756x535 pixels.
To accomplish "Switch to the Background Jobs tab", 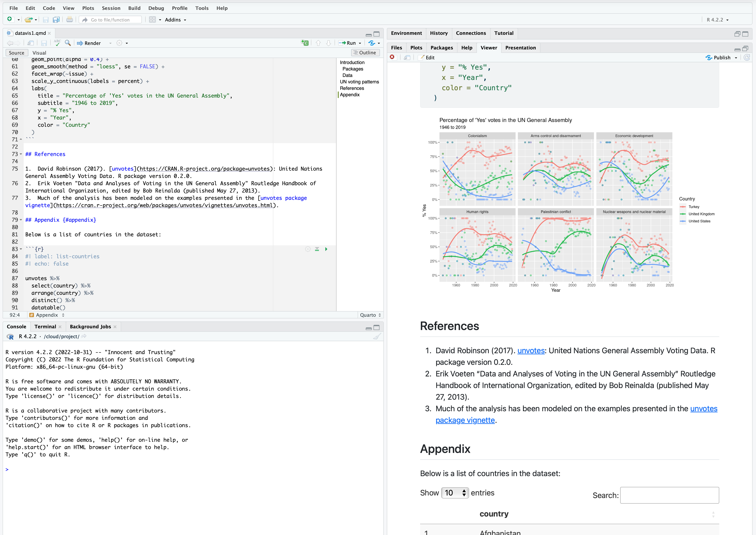I will point(90,326).
